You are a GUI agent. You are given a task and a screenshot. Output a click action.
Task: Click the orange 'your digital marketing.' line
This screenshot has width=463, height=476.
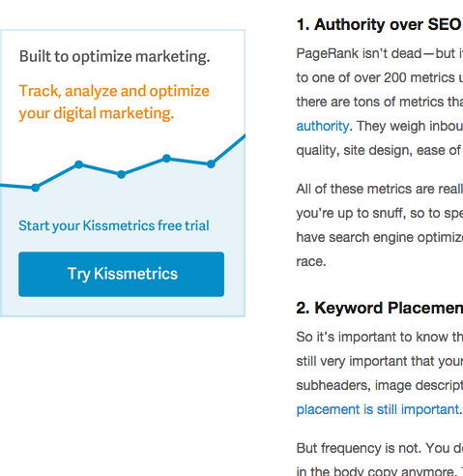coord(97,113)
